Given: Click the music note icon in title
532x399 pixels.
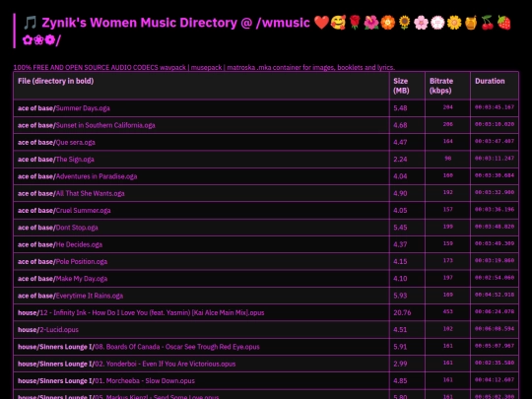Looking at the screenshot, I should click(30, 23).
